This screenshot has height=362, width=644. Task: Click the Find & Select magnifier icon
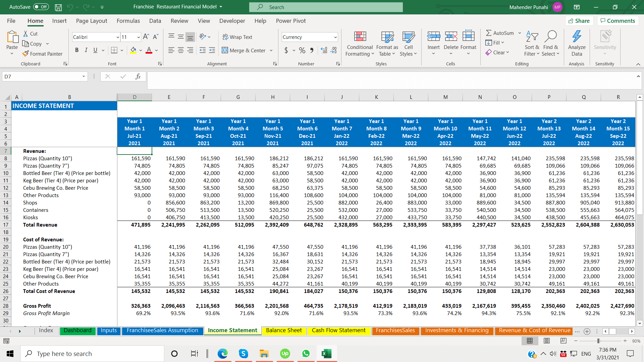pyautogui.click(x=551, y=37)
